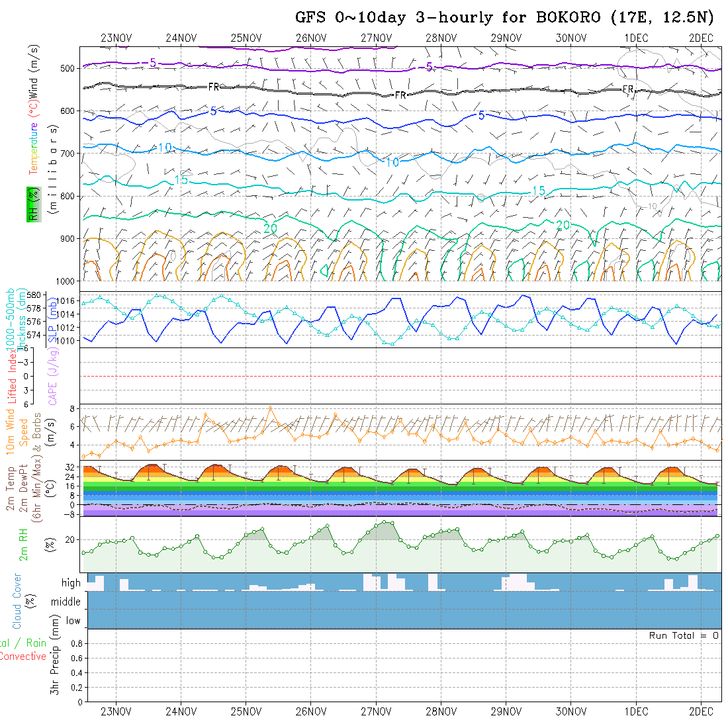This screenshot has width=728, height=728.
Task: Click the "high" cloud level label
Action: click(71, 583)
